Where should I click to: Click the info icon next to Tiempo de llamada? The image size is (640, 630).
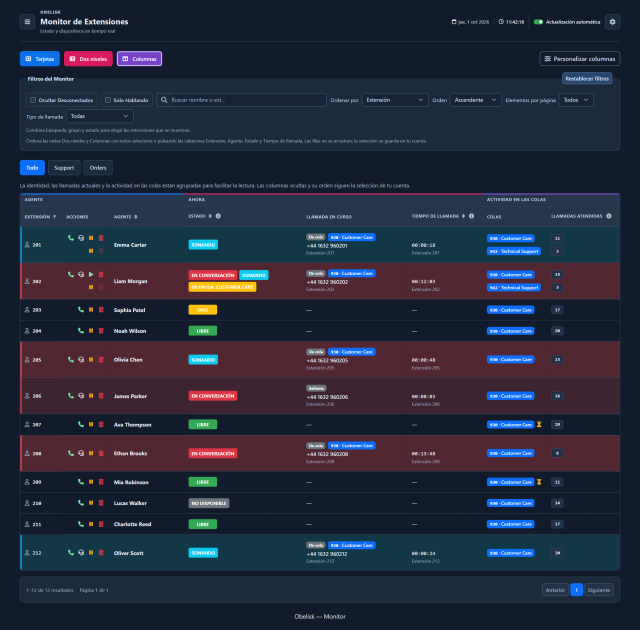[x=471, y=216]
